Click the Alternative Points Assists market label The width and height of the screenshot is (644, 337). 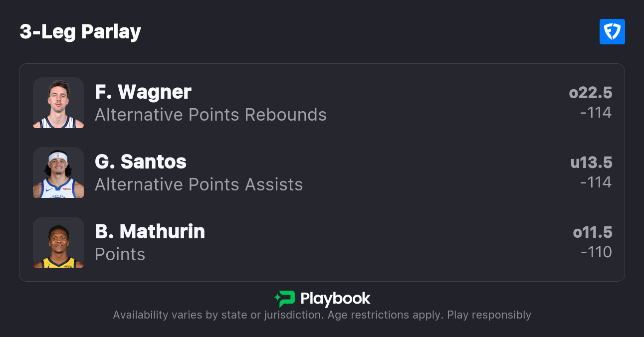[199, 184]
